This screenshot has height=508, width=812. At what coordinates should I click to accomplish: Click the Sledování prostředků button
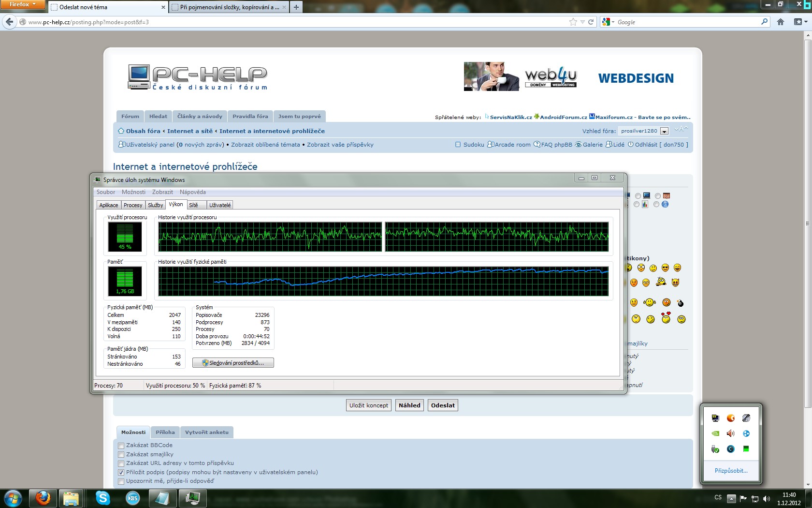click(233, 363)
